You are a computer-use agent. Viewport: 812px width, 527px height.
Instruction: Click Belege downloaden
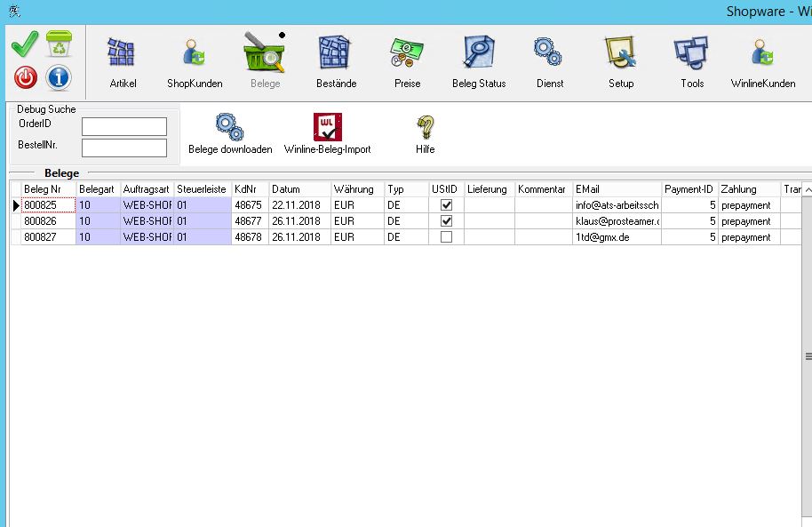[230, 133]
